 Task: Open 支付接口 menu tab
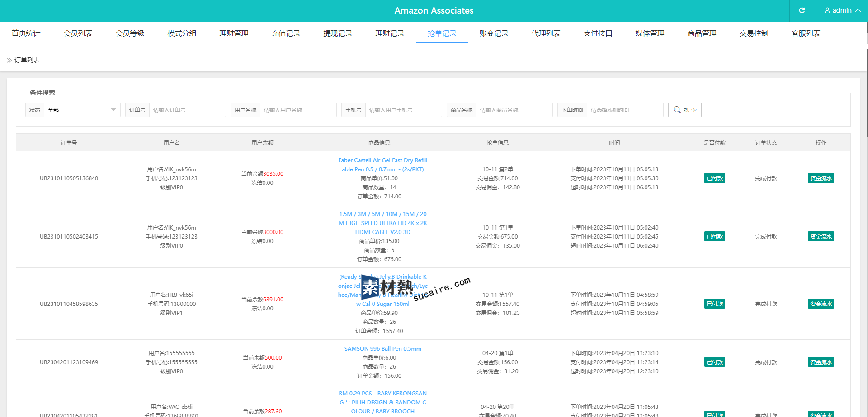point(598,33)
